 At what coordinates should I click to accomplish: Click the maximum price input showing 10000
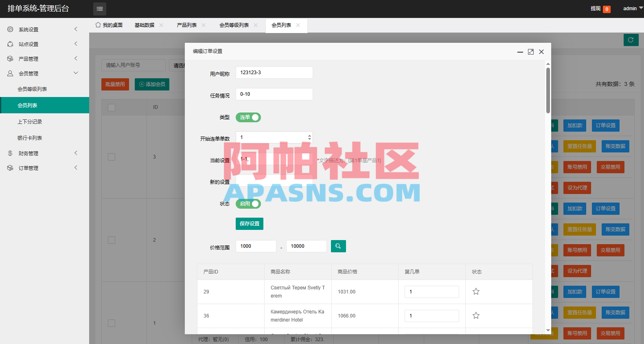tap(307, 246)
